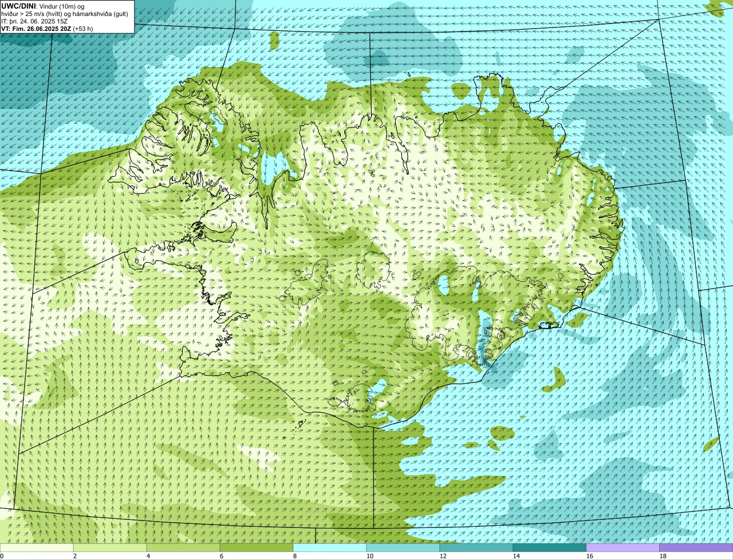Click the "Vindur (10m) og" label
733x560 pixels.
click(62, 6)
